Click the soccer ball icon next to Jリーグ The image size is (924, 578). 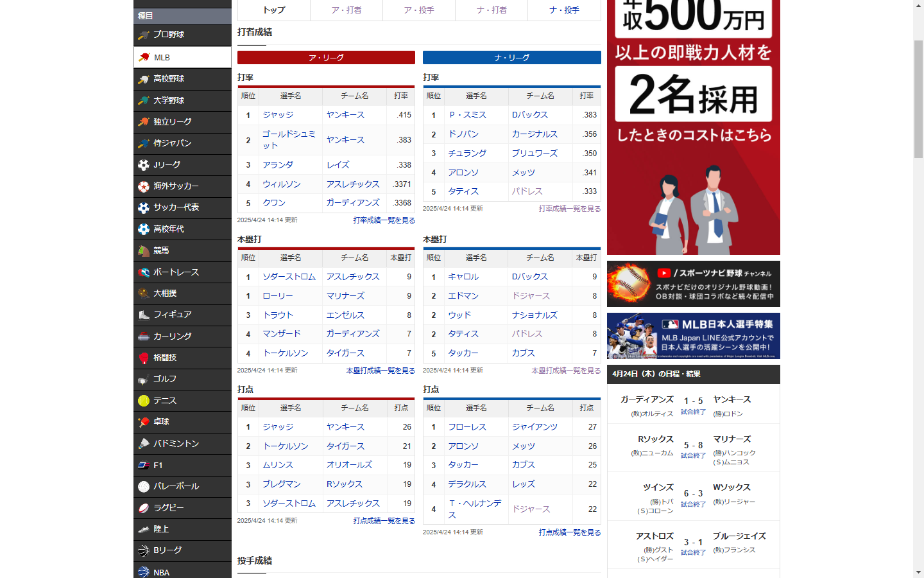(x=144, y=165)
